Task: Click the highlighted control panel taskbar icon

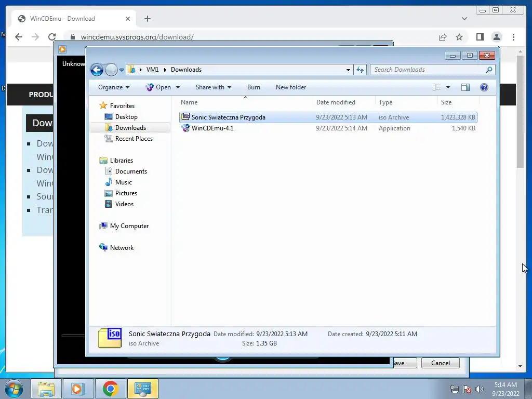Action: (142, 389)
